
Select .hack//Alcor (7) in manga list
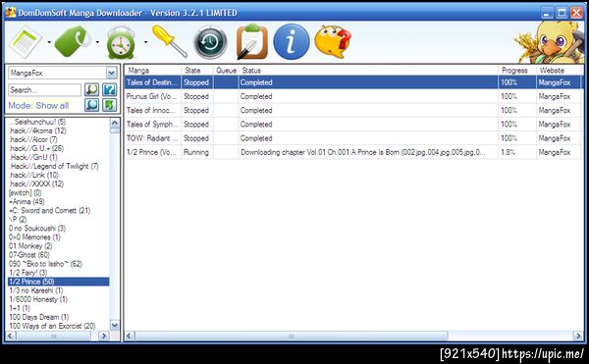coord(33,139)
